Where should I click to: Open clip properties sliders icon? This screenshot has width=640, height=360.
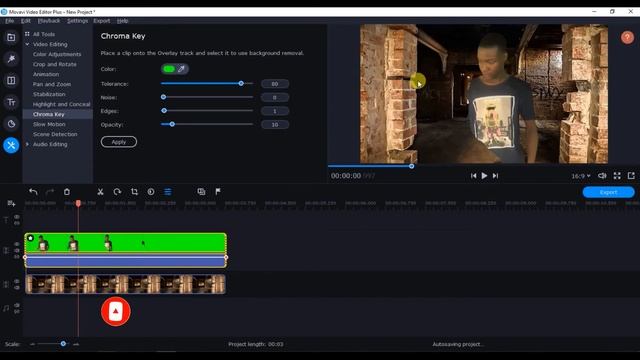[x=168, y=191]
